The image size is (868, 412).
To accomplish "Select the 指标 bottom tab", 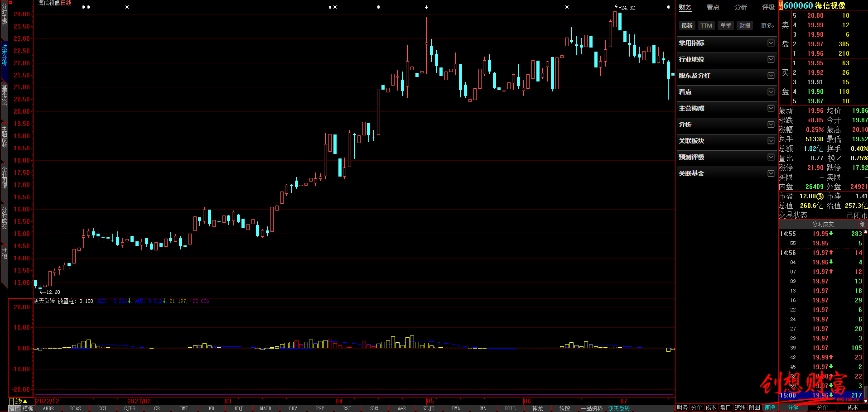I will [14, 408].
